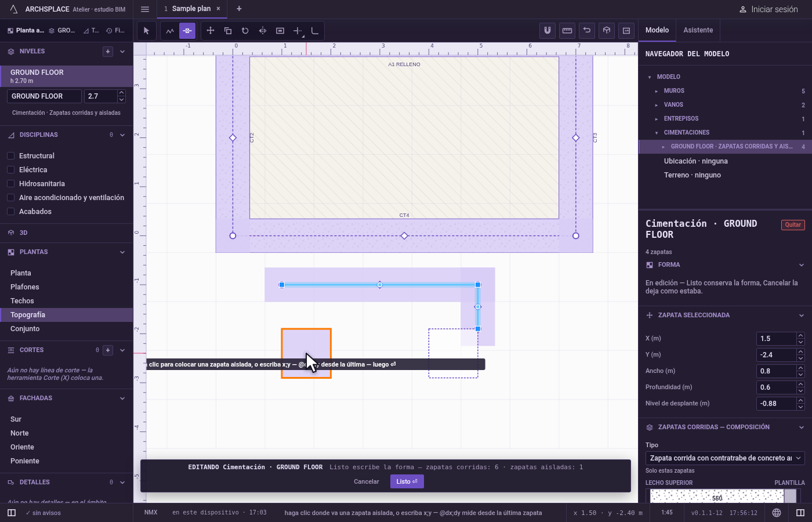Screen dimensions: 812x522
Task: Click the globe language icon in status bar
Action: coord(777,513)
